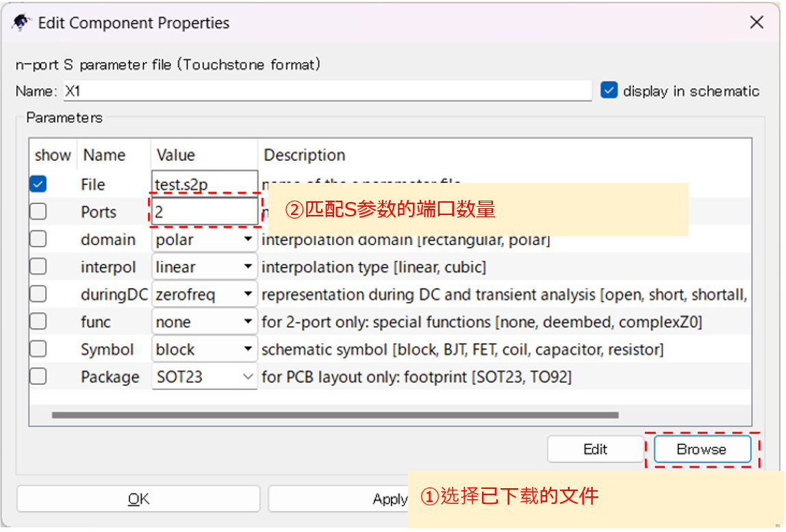The width and height of the screenshot is (786, 532).
Task: Open the func dropdown showing none
Action: tap(248, 321)
